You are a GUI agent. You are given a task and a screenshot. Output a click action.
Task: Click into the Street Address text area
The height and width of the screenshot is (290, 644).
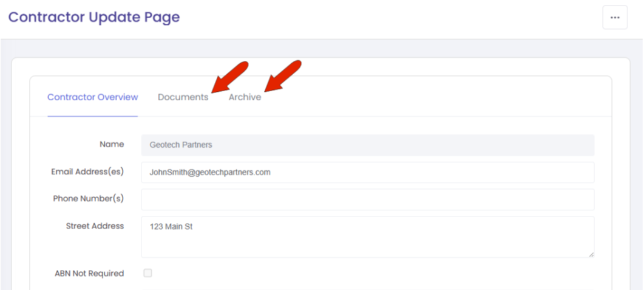(x=368, y=237)
